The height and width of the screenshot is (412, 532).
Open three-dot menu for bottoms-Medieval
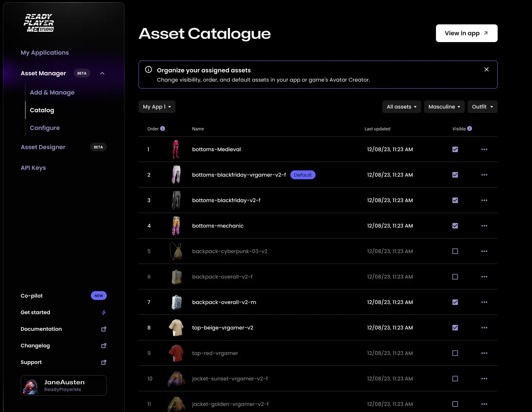click(x=484, y=150)
